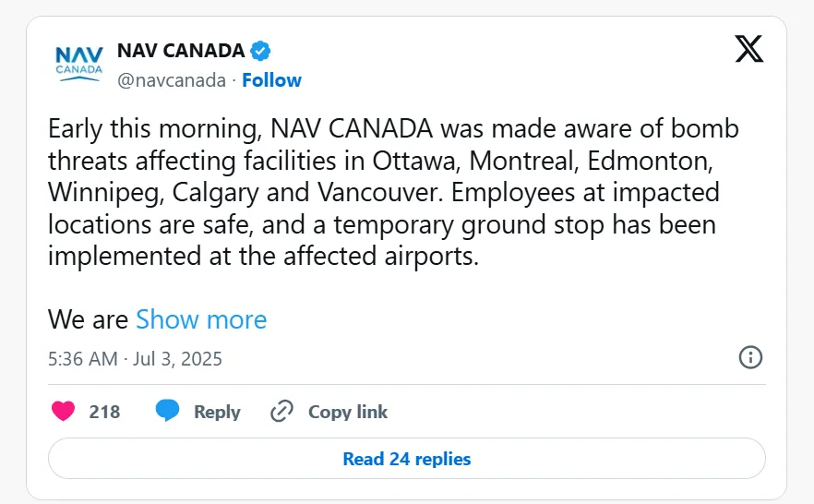The height and width of the screenshot is (504, 814).
Task: Click the 218 likes count
Action: [104, 412]
